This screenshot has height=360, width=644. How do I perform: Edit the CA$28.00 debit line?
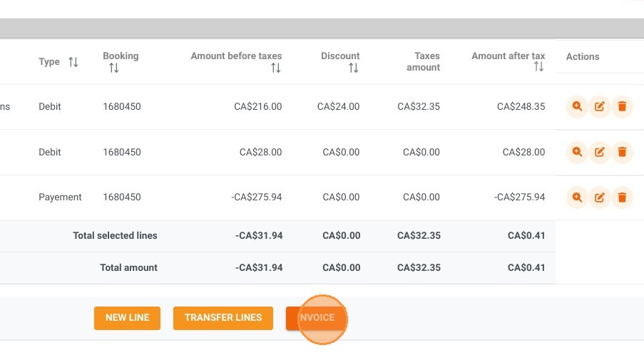(600, 152)
